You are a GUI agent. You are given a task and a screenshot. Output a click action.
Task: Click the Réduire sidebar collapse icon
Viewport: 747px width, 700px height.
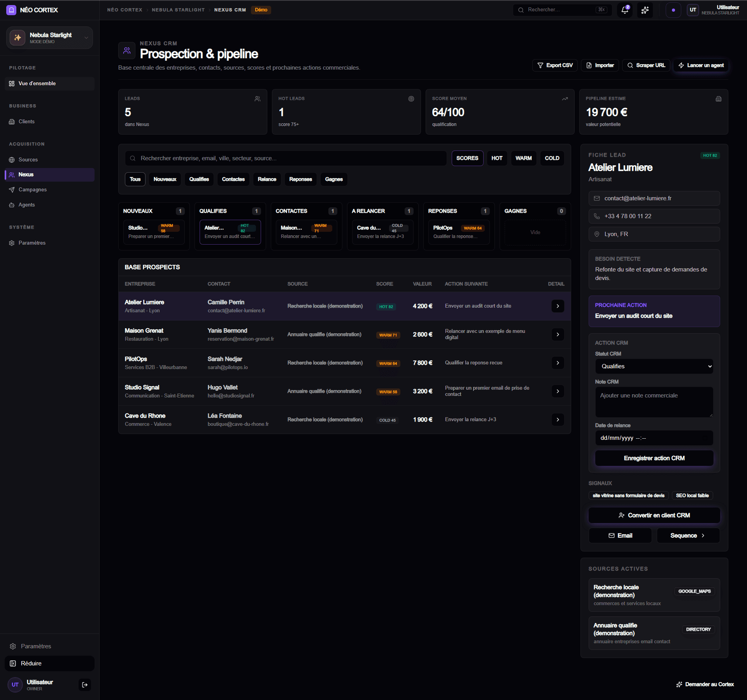(13, 663)
